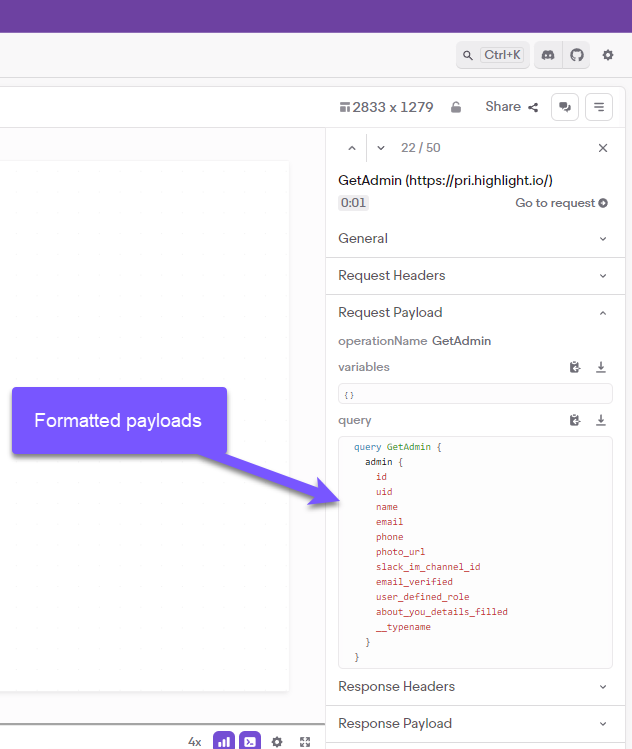Toggle the histogram chart button
The image size is (632, 749).
[x=224, y=742]
